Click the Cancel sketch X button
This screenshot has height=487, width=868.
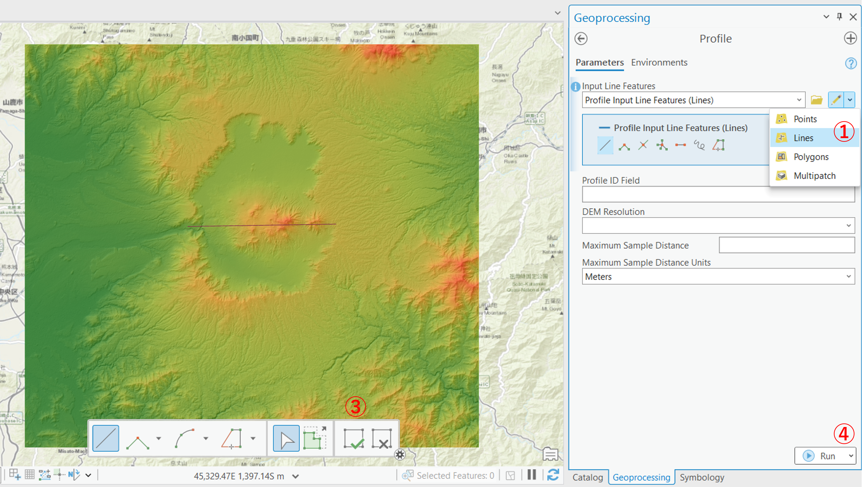(382, 438)
